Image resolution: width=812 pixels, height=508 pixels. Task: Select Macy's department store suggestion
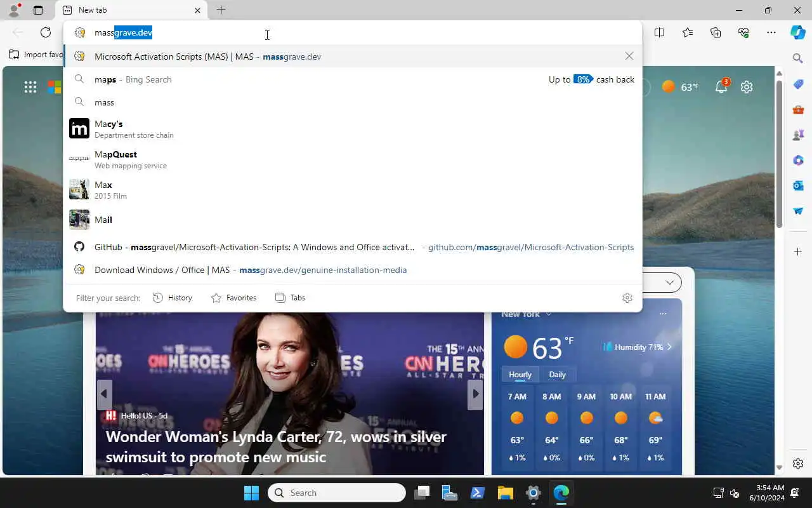pos(353,129)
